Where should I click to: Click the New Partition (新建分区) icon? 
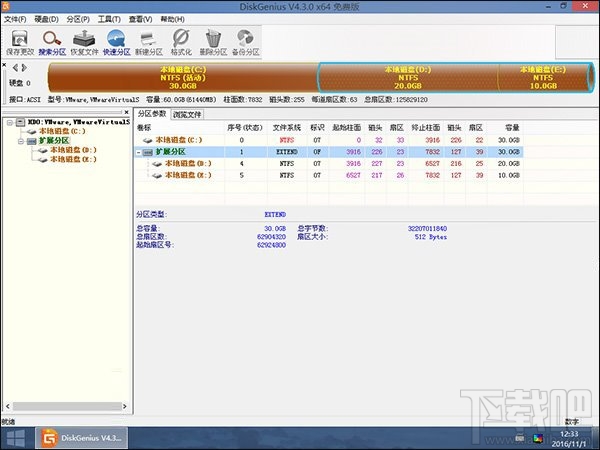coord(148,42)
